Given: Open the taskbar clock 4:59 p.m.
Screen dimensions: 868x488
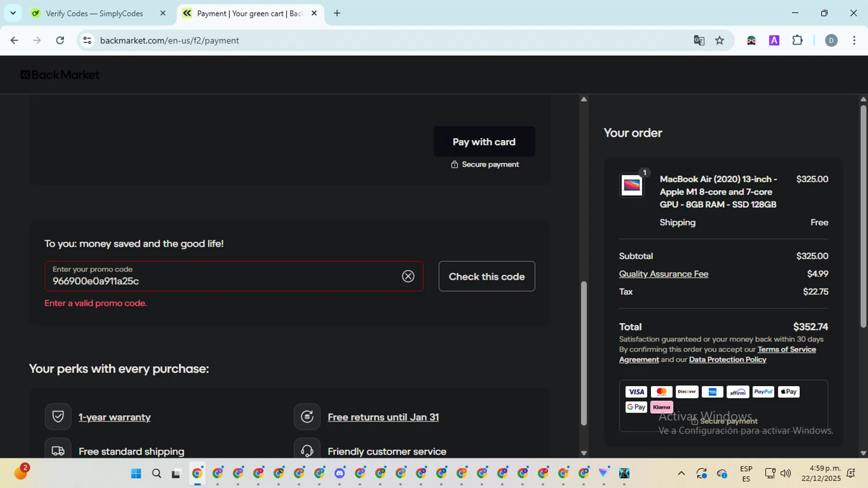Looking at the screenshot, I should pyautogui.click(x=821, y=474).
